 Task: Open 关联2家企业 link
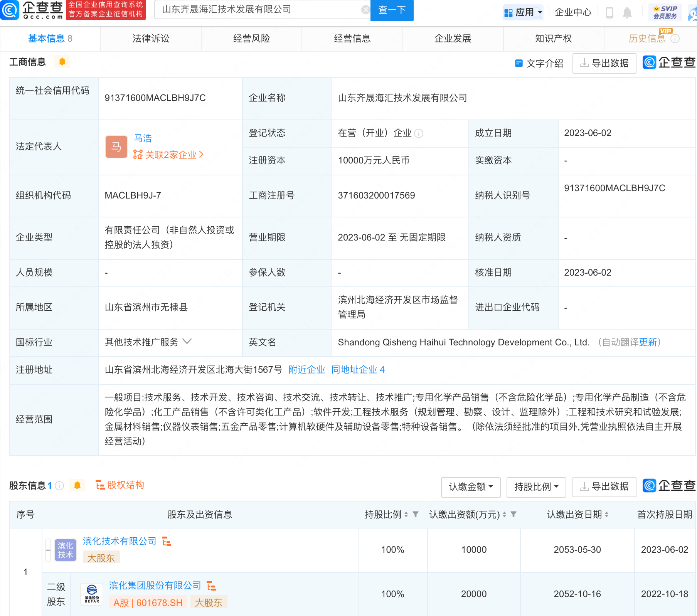click(168, 155)
